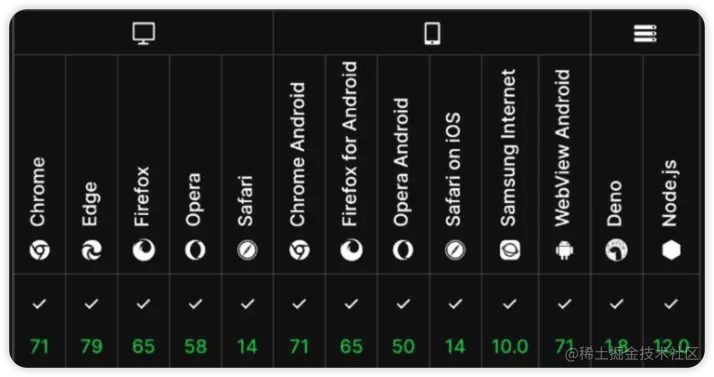Click the checkmark under desktop Chrome

pos(40,304)
